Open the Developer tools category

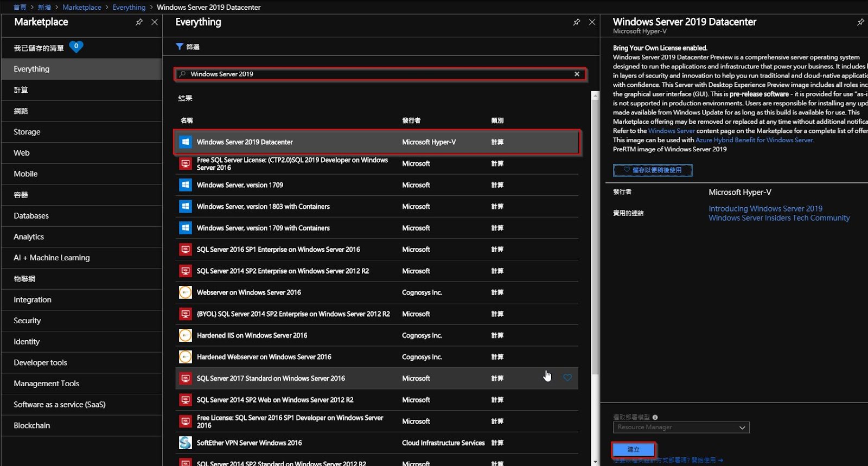[82, 363]
